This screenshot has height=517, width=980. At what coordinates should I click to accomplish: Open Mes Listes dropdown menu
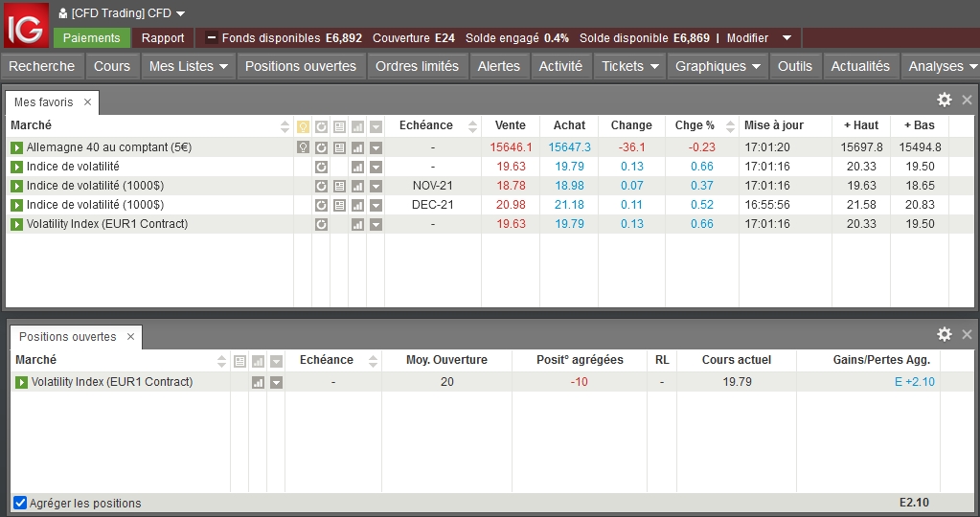[189, 66]
